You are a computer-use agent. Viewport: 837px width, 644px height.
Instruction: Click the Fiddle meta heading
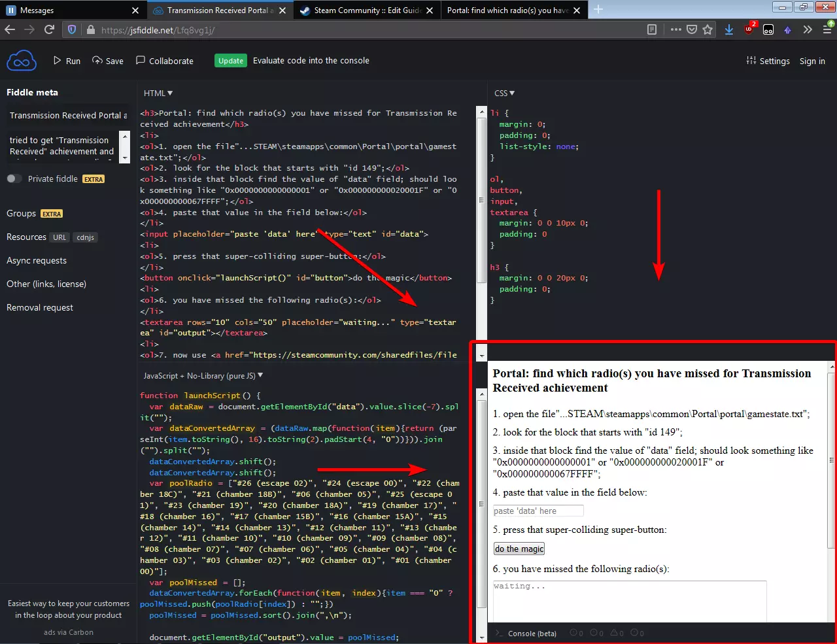click(32, 92)
